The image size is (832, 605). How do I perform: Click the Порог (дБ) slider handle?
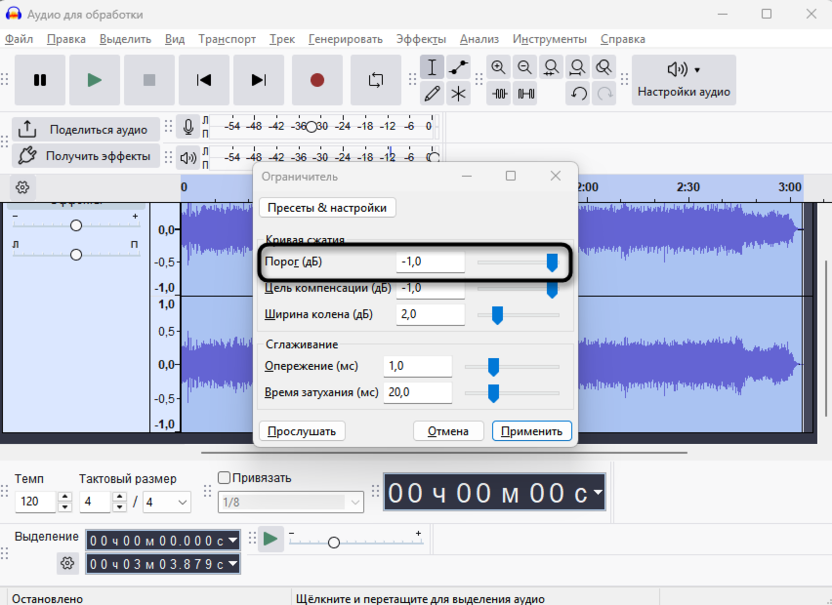(551, 261)
